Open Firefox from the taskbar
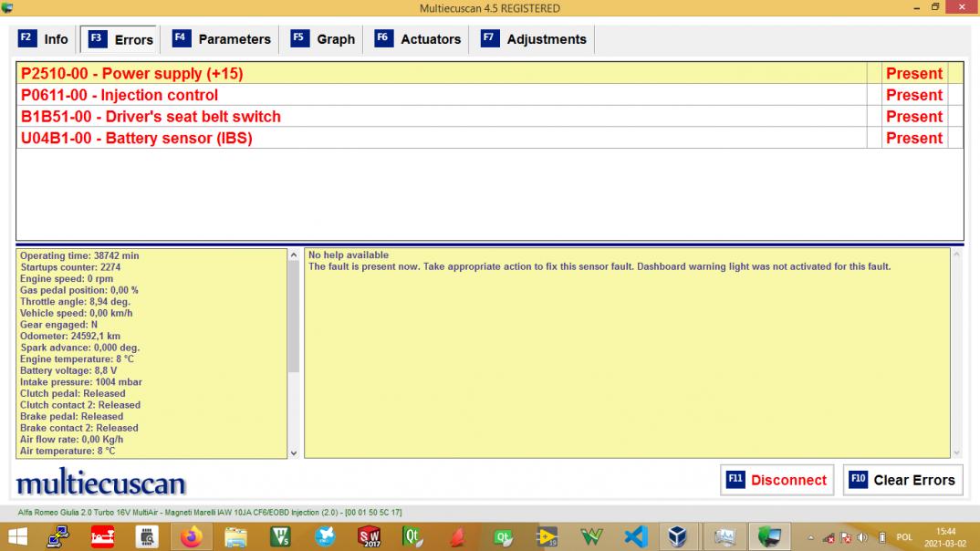The image size is (980, 551). click(x=192, y=536)
